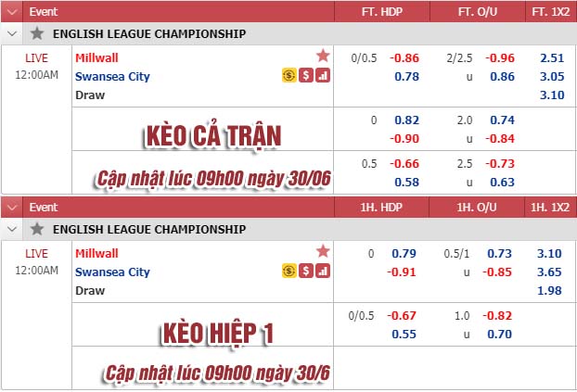Viewport: 577px width, 392px height.
Task: Click red dollar icon in first-half match row
Action: click(306, 271)
